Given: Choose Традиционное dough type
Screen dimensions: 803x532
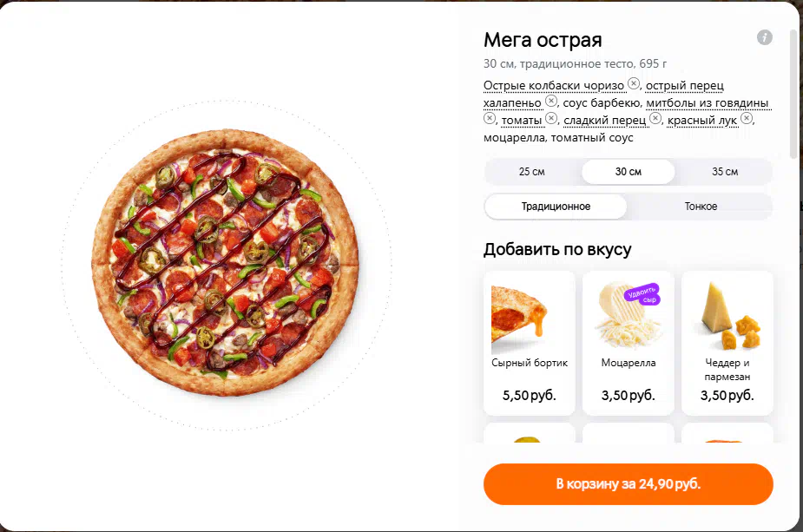Looking at the screenshot, I should point(556,207).
